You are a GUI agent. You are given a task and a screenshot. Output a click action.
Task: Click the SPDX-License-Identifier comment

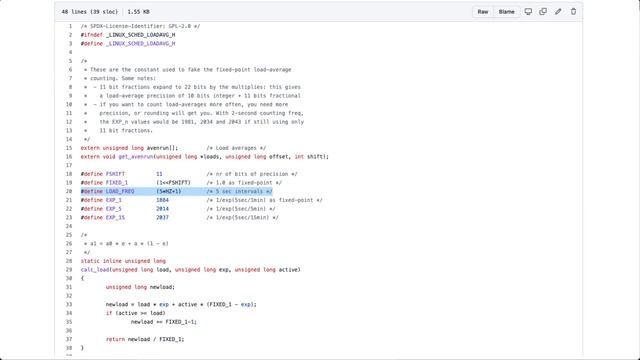[140, 26]
